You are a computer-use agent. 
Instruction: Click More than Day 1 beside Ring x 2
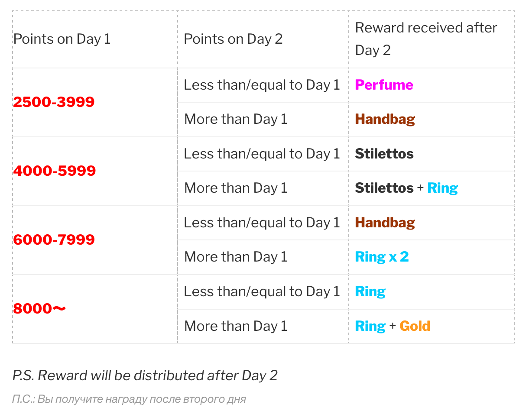coord(236,257)
